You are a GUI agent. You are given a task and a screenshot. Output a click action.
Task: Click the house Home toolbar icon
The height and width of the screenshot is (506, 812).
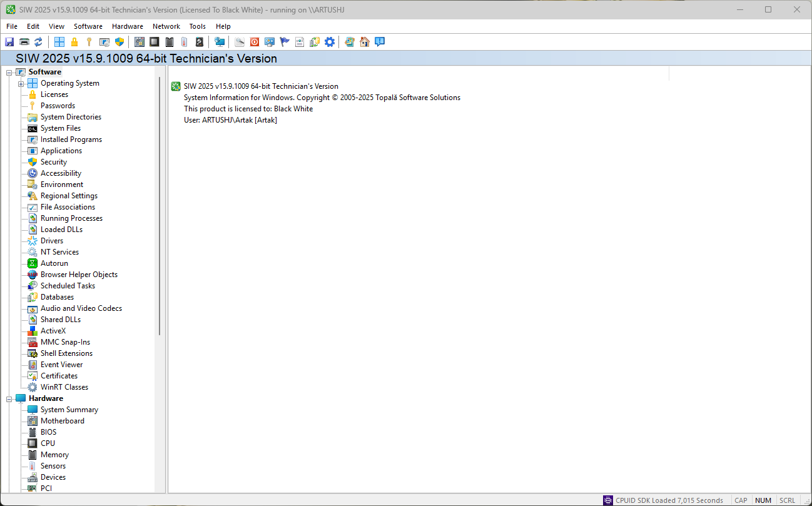[365, 42]
